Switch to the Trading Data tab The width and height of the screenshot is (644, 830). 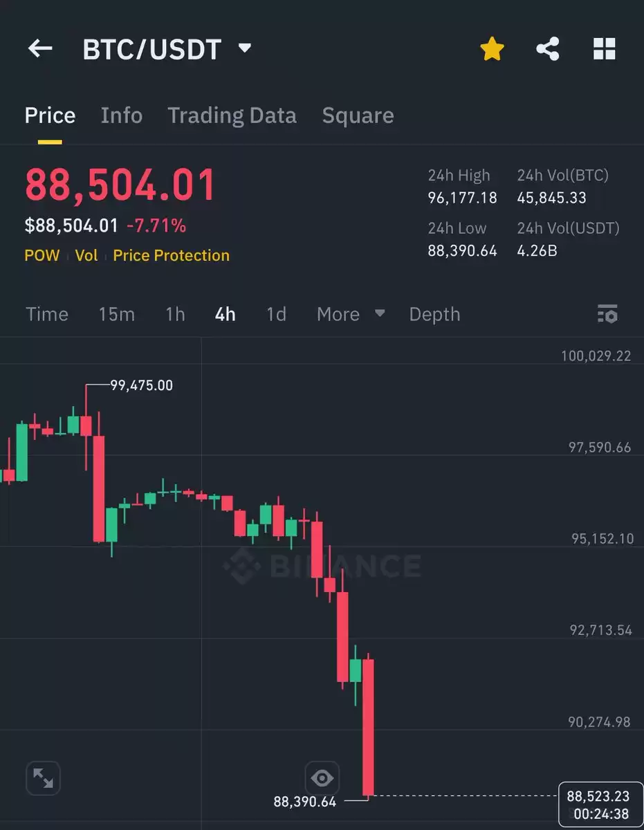(x=232, y=116)
